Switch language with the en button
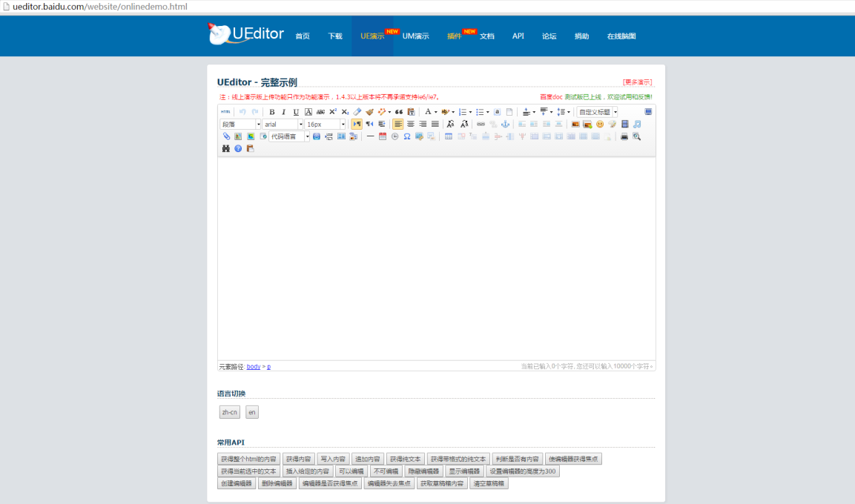 pos(252,412)
